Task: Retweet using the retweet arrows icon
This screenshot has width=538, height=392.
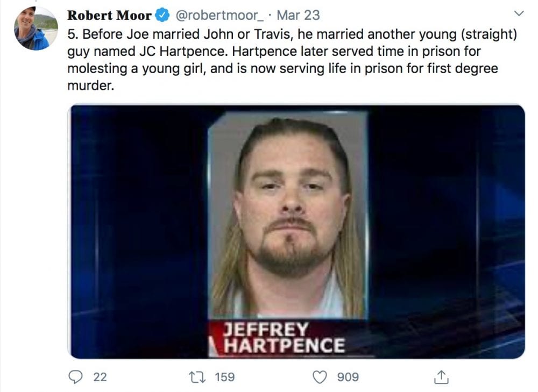Action: point(197,377)
